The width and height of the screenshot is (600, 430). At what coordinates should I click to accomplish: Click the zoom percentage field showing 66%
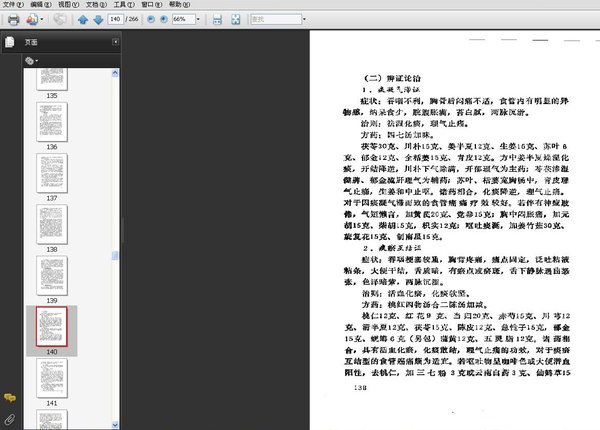pos(184,19)
